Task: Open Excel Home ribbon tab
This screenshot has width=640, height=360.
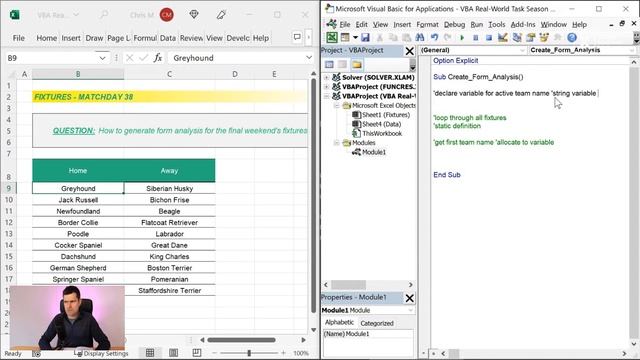Action: [x=47, y=38]
